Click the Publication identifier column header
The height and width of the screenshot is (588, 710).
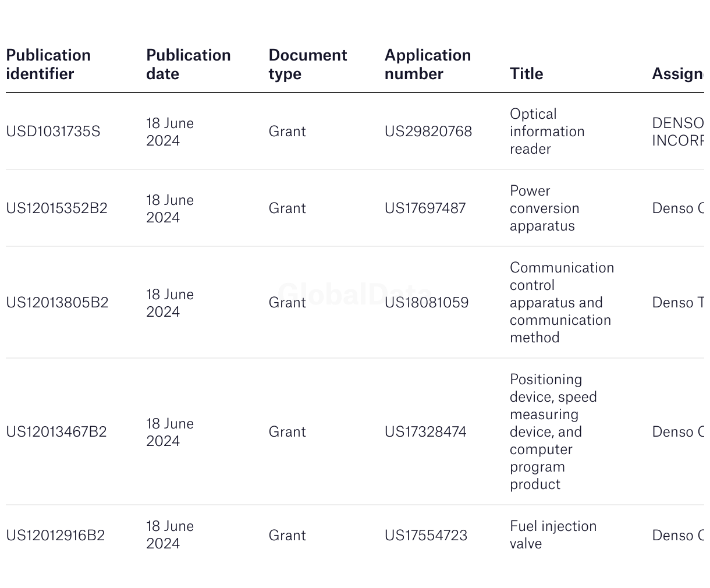pos(48,64)
